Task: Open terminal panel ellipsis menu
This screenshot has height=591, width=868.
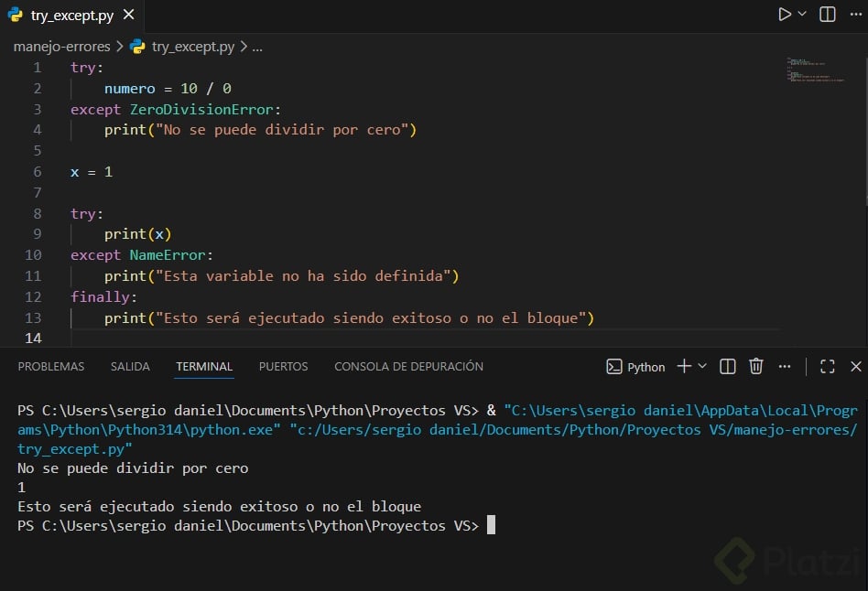Action: 785,366
